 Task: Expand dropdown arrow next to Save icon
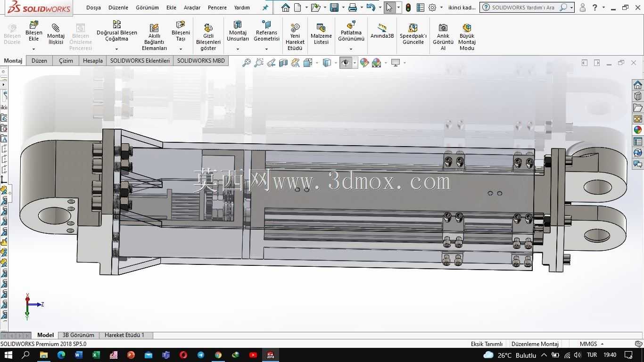[343, 8]
